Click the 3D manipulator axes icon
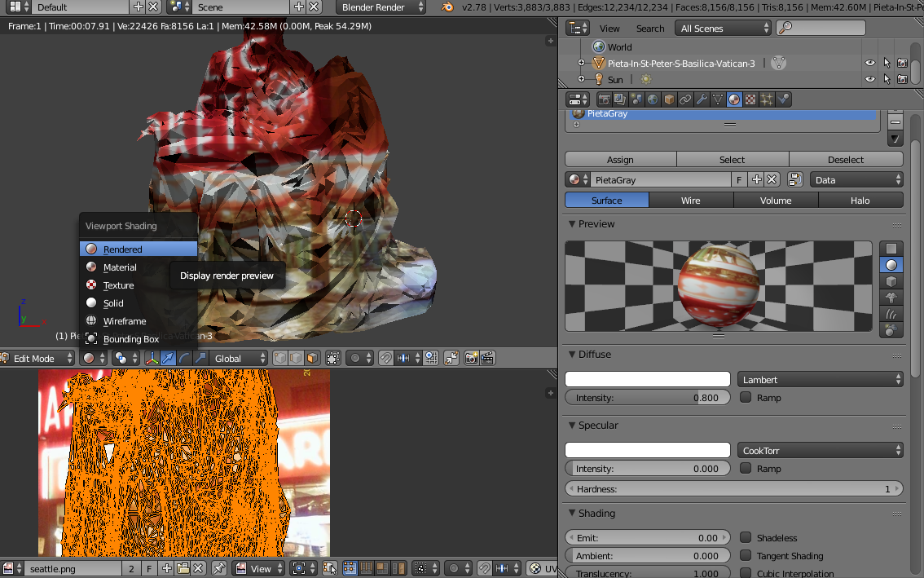 click(x=152, y=358)
